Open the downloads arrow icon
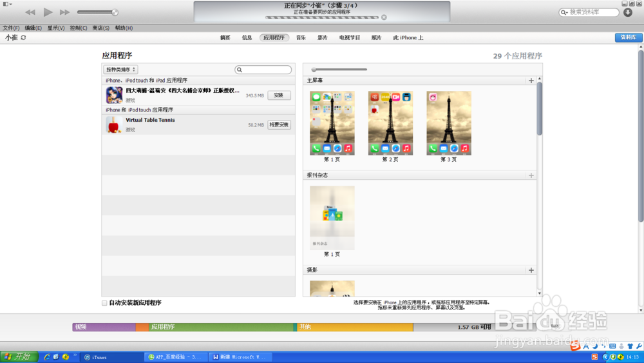Screen dimensions: 644x363 [628, 12]
